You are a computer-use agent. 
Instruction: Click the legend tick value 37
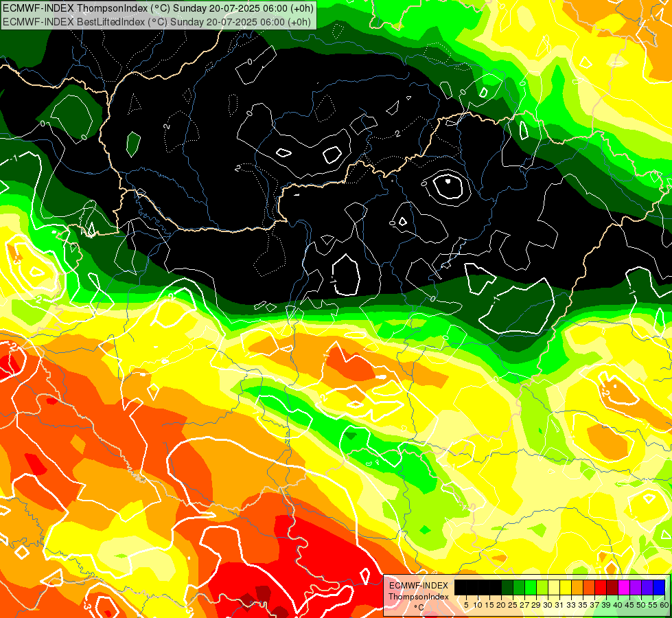(x=594, y=605)
